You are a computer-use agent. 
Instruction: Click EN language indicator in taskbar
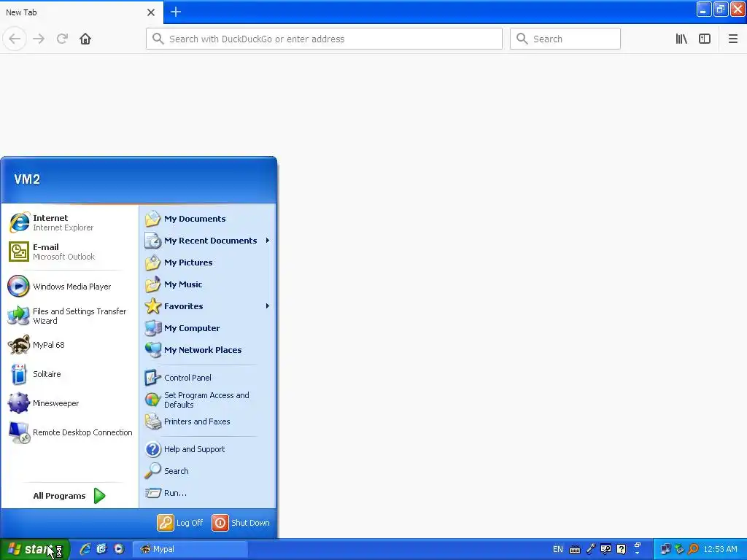[x=558, y=549]
